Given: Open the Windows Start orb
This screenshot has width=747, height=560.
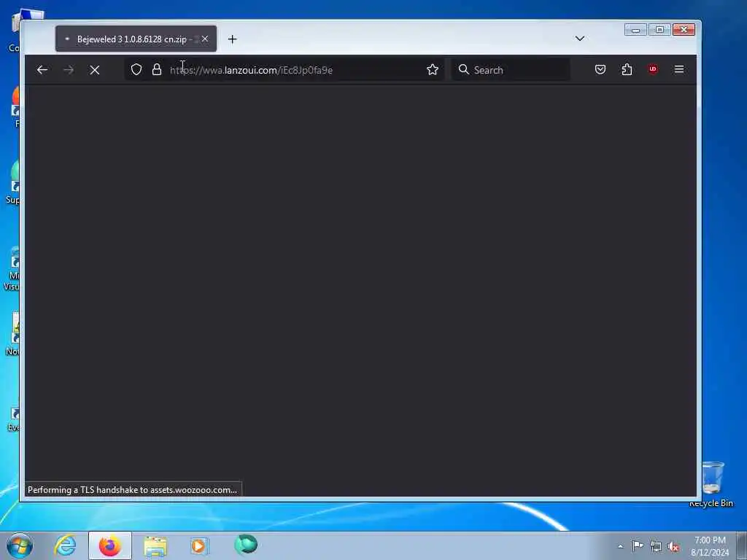Looking at the screenshot, I should 20,545.
